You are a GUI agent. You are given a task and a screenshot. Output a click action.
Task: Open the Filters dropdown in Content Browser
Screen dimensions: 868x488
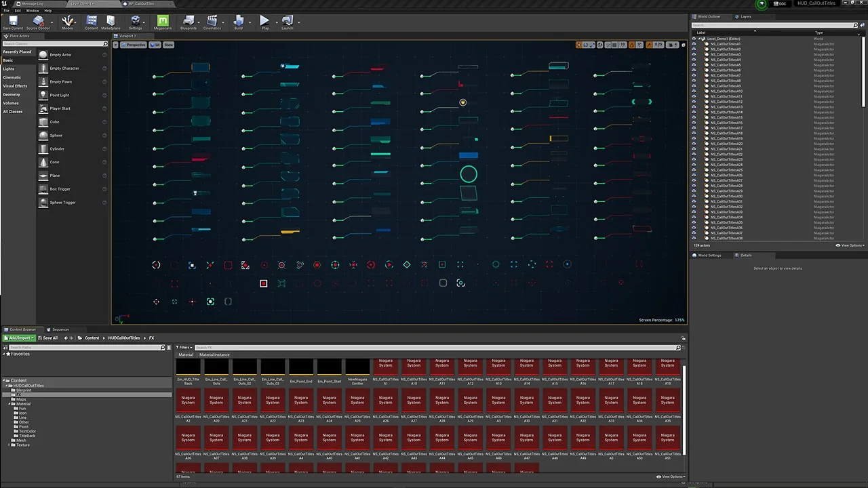click(x=184, y=348)
